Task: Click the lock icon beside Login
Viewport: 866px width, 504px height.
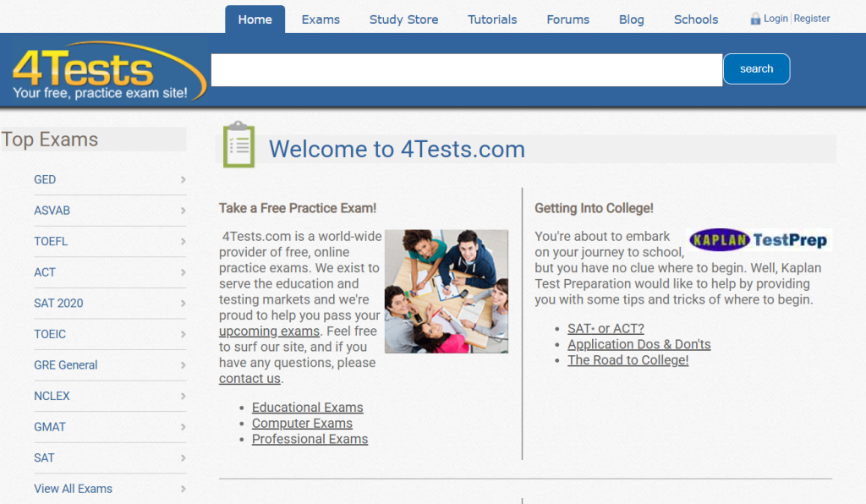Action: [x=755, y=19]
